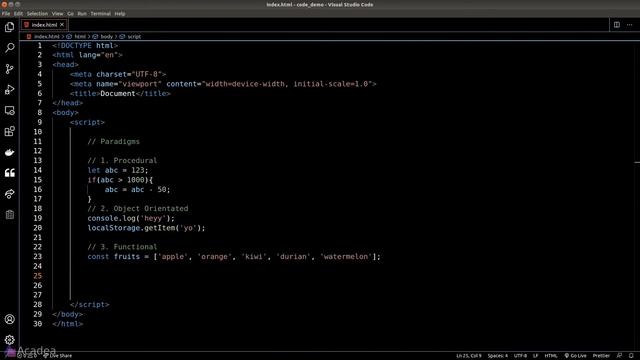
Task: Split the editor to the right
Action: (x=617, y=25)
